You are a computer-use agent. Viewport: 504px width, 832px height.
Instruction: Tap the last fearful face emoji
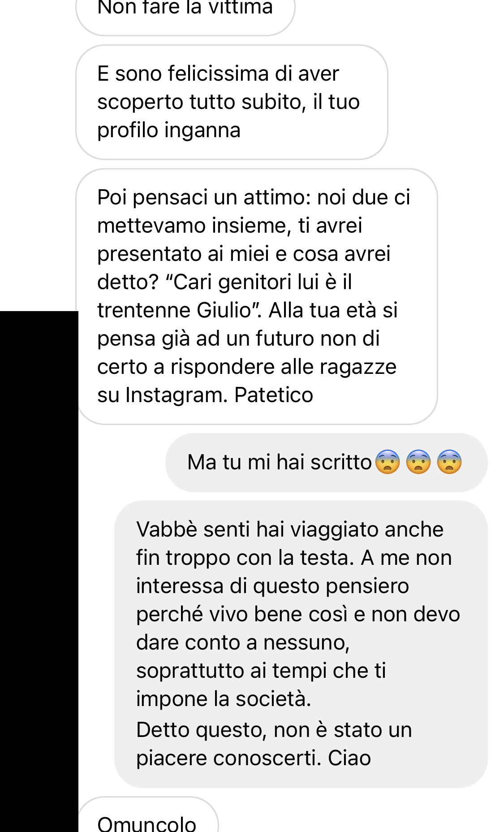pyautogui.click(x=449, y=462)
